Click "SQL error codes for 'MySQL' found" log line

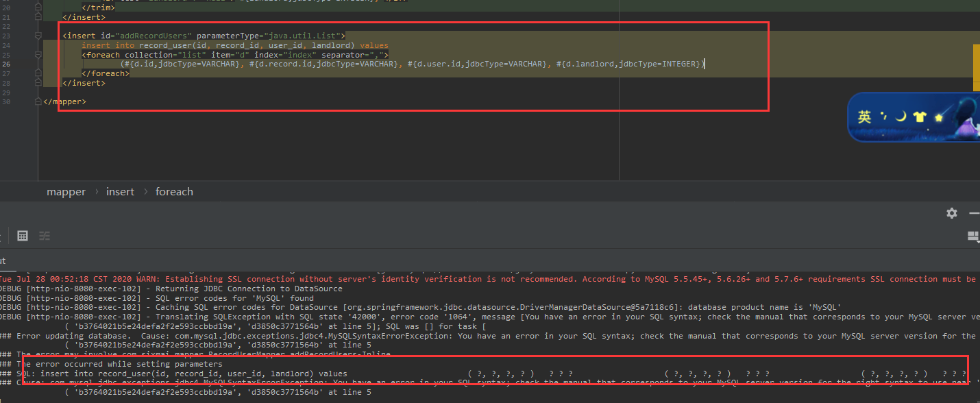point(157,298)
